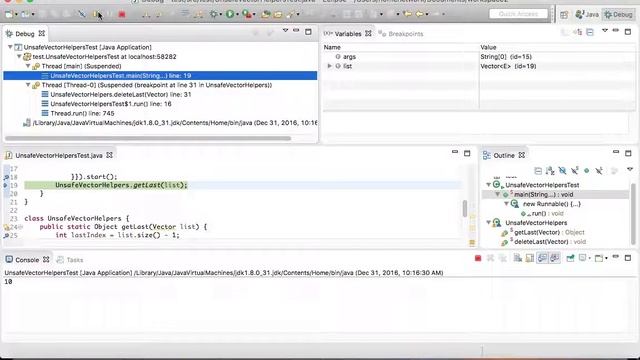
Task: Click the editor vertical scrollbar thumb
Action: [464, 209]
